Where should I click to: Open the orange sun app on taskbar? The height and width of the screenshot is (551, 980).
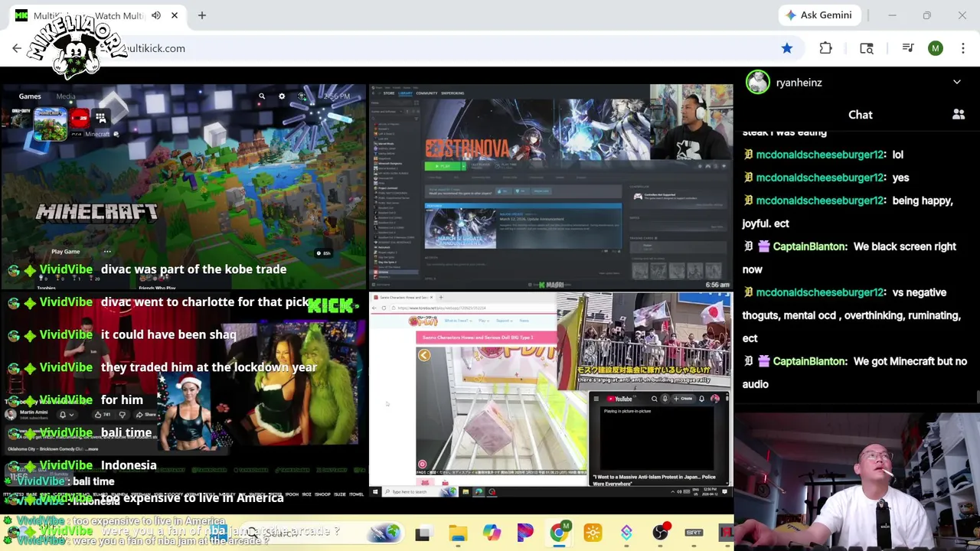(x=593, y=533)
